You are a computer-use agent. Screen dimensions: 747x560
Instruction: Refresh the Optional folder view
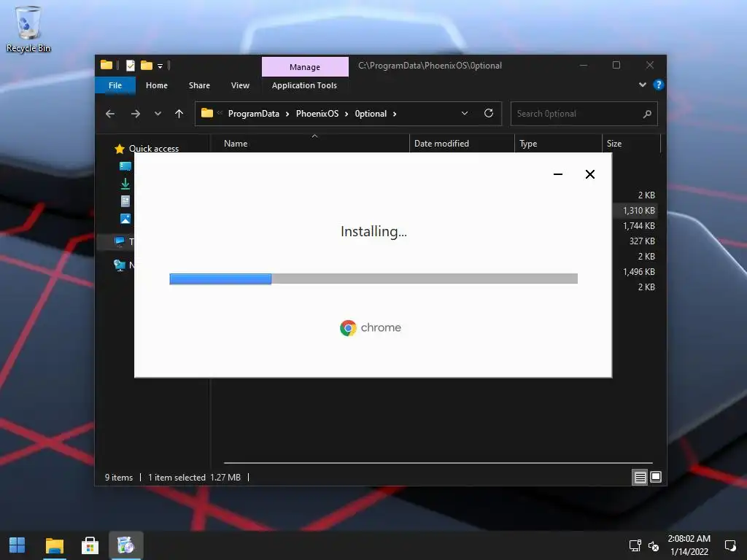click(488, 113)
